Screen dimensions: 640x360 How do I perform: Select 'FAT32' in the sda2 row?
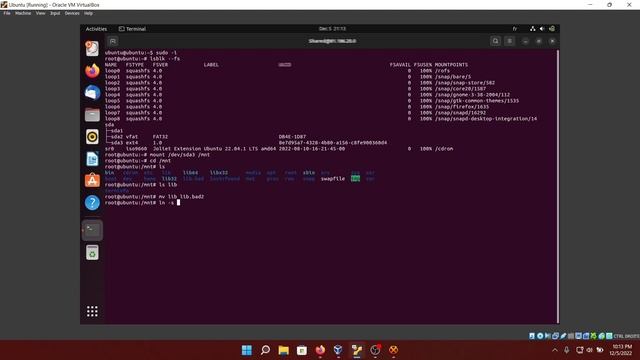click(x=160, y=137)
